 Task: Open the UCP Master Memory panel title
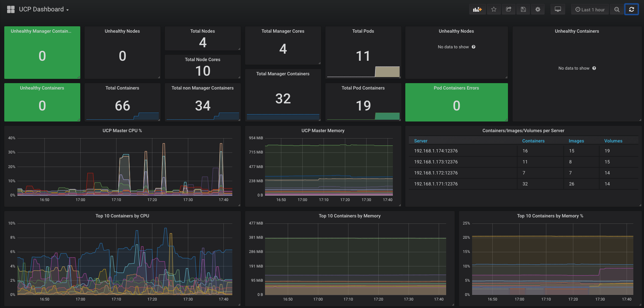coord(323,131)
